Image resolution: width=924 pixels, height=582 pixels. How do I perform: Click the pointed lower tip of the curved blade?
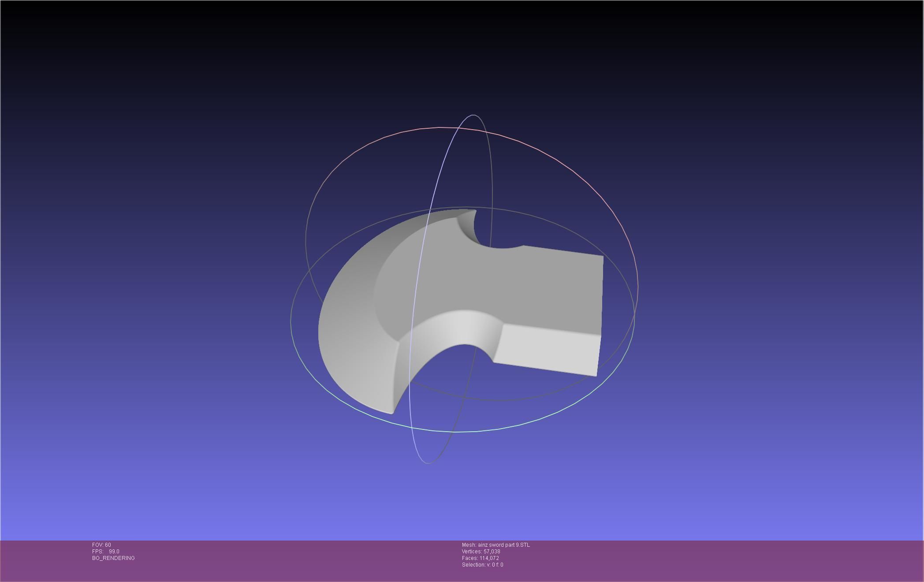click(x=391, y=412)
